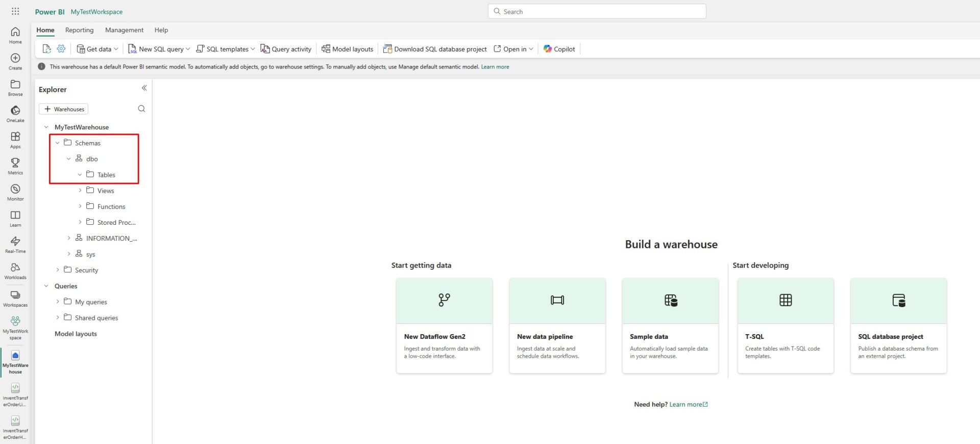Open Learn in the left rail
Viewport: 980px width, 444px height.
click(15, 219)
